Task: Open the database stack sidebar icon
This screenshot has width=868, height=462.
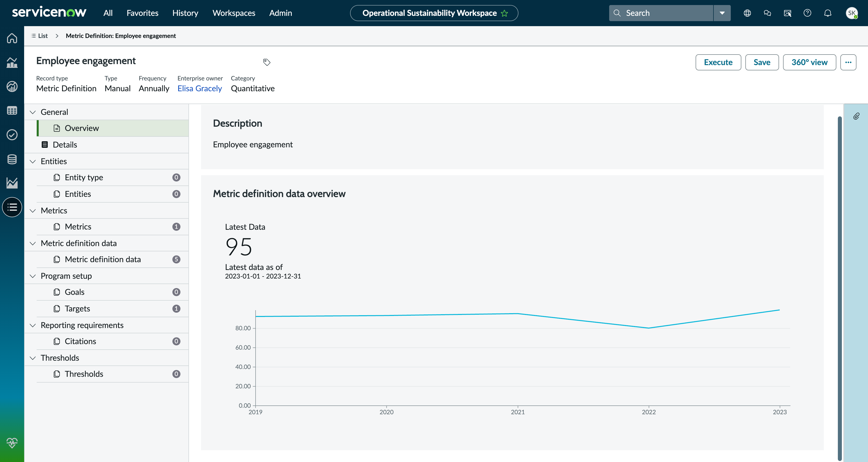Action: pyautogui.click(x=12, y=159)
